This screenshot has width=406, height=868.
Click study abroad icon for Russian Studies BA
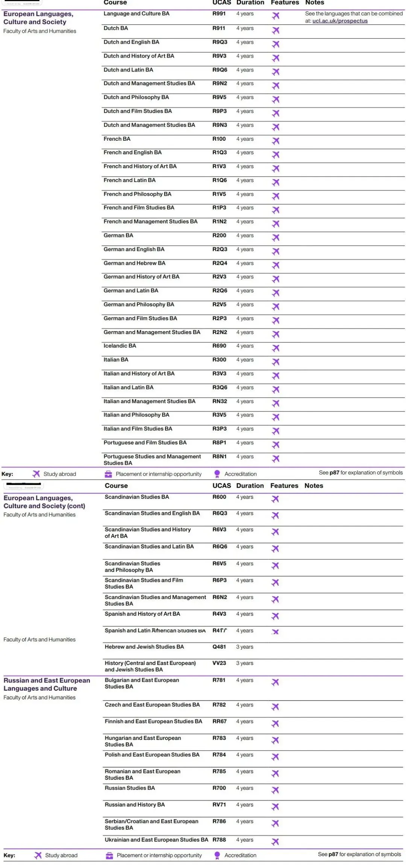click(x=275, y=790)
